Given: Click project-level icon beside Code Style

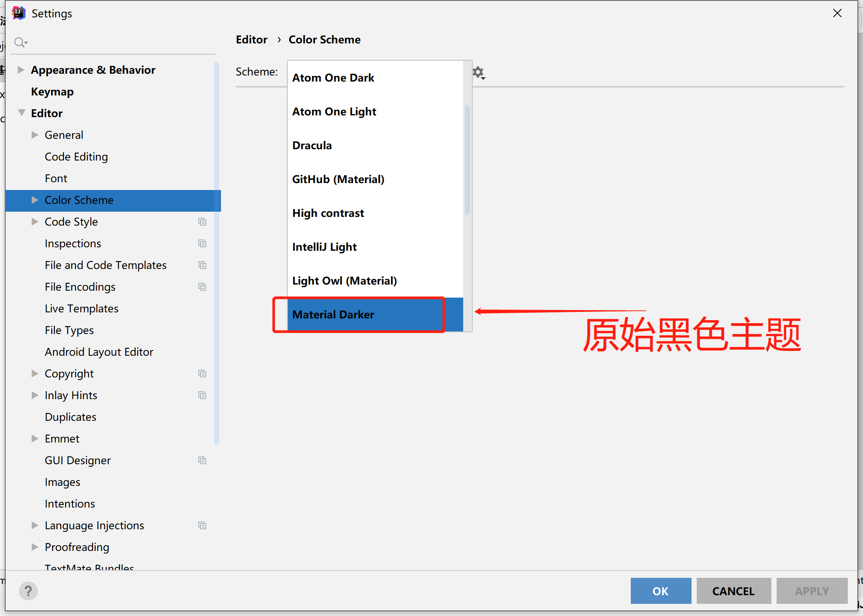Looking at the screenshot, I should coord(202,222).
